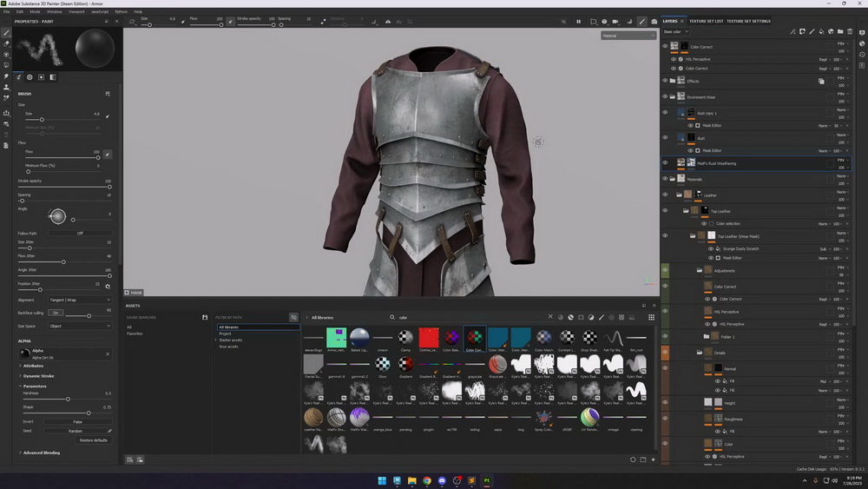Hide the top Color Correct layer
This screenshot has height=489, width=868.
tap(665, 47)
